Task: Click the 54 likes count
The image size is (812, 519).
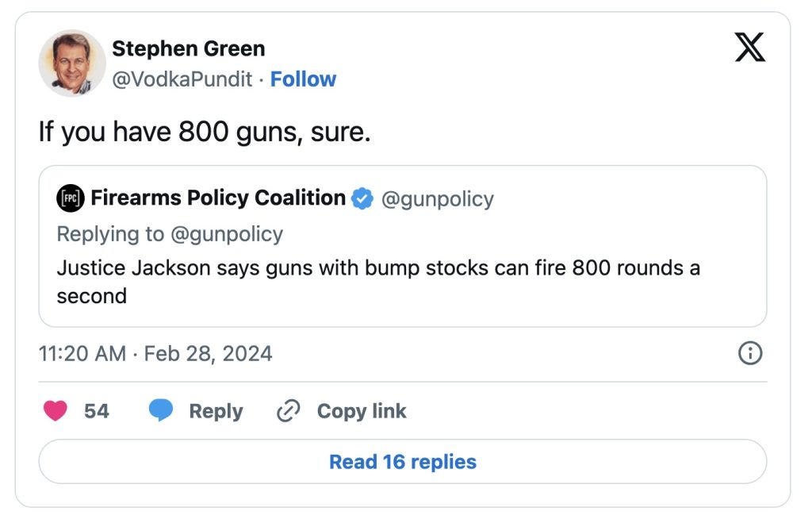Action: (x=97, y=411)
